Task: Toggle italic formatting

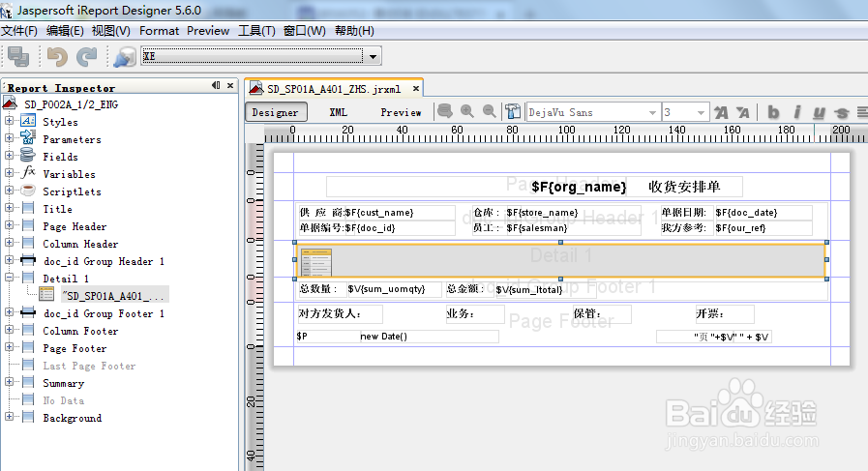Action: pos(797,112)
